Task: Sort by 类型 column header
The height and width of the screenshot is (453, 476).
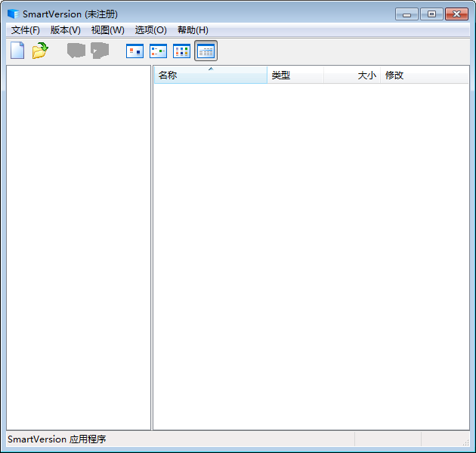Action: pyautogui.click(x=295, y=75)
